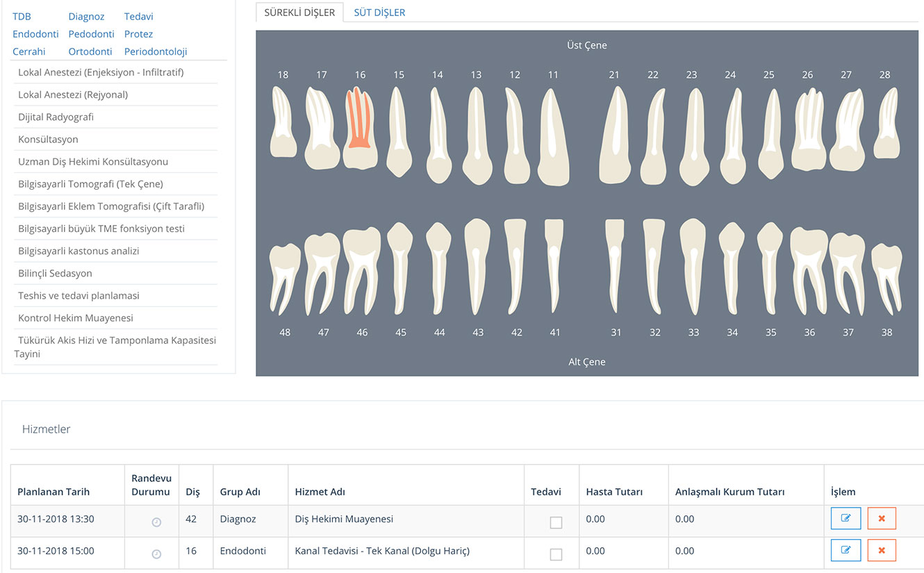Choose Tükürük Akis Hizi ve Tamponlama service
Image resolution: width=924 pixels, height=573 pixels.
click(x=114, y=347)
